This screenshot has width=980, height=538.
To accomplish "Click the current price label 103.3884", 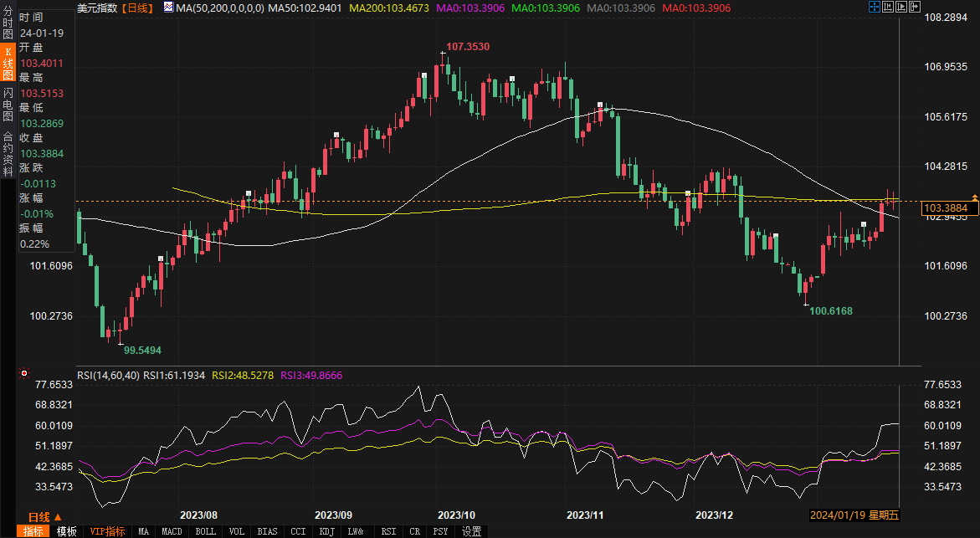I will click(x=949, y=207).
